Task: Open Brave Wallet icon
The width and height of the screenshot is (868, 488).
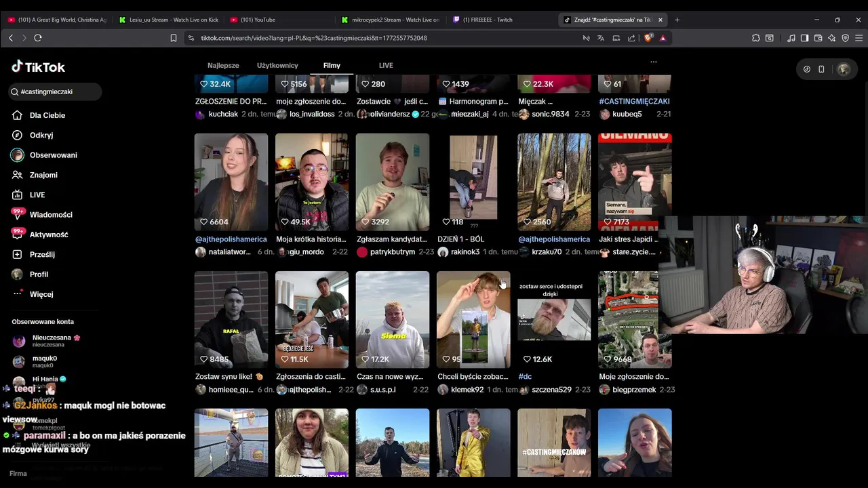Action: 818,38
